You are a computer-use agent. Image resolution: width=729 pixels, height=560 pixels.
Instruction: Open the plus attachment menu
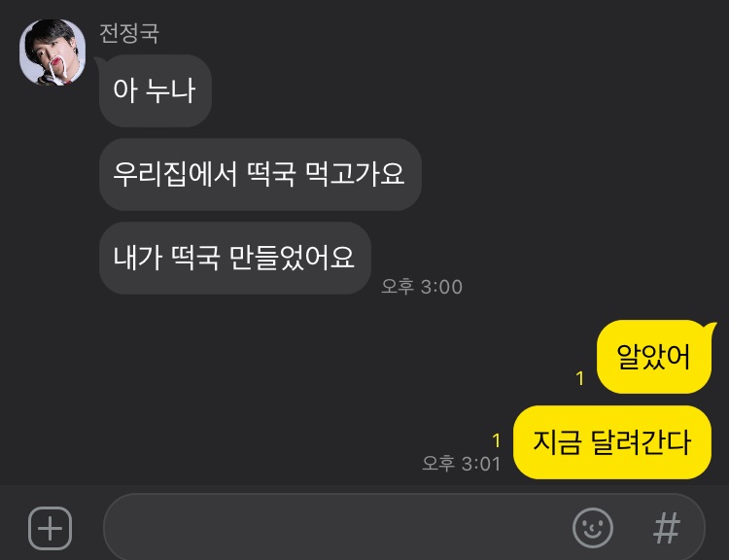pos(51,528)
